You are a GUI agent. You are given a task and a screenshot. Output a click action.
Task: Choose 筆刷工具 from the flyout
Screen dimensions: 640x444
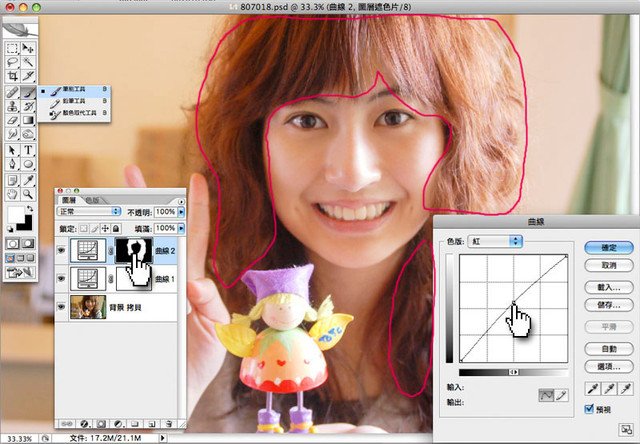(x=74, y=90)
